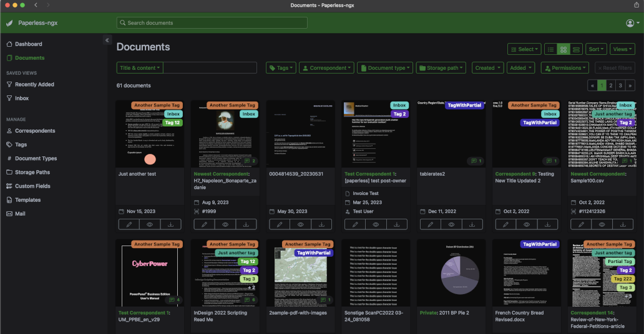Preview the H7_Napoleon_Bonaparte document with eye icon
Image resolution: width=644 pixels, height=334 pixels.
click(x=225, y=224)
